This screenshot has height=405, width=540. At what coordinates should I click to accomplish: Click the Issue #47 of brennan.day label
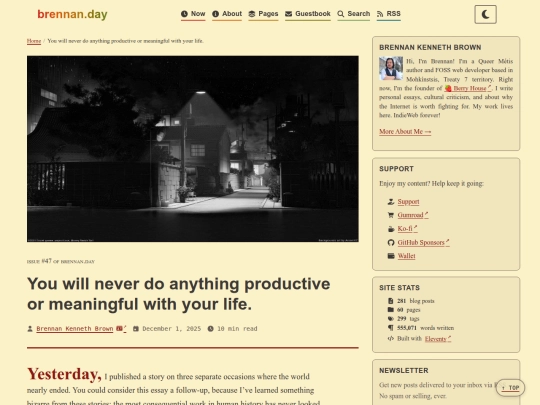(x=61, y=261)
